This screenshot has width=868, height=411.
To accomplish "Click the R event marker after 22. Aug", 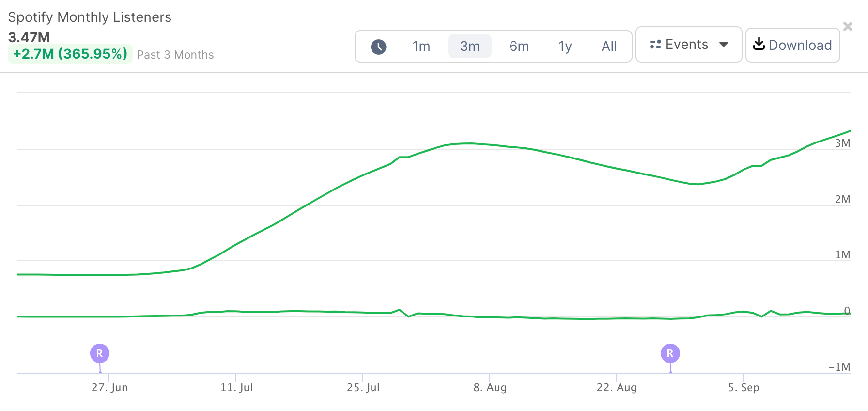I will pos(670,353).
